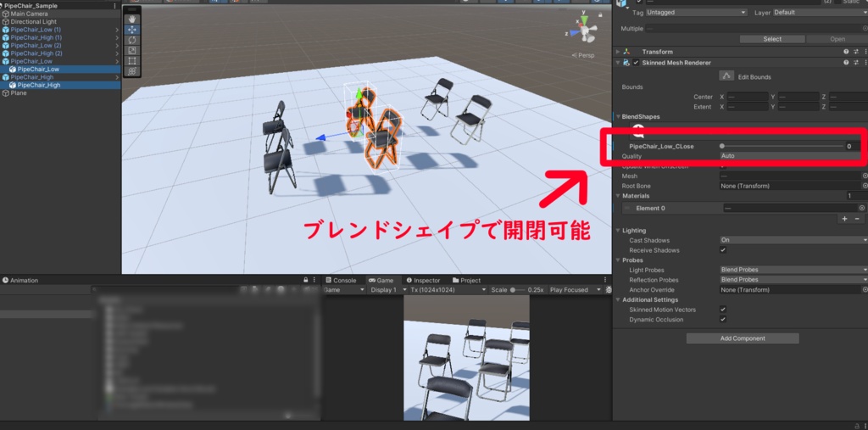Click the GameObject cube icon in Inspector
868x430 pixels.
[623, 4]
